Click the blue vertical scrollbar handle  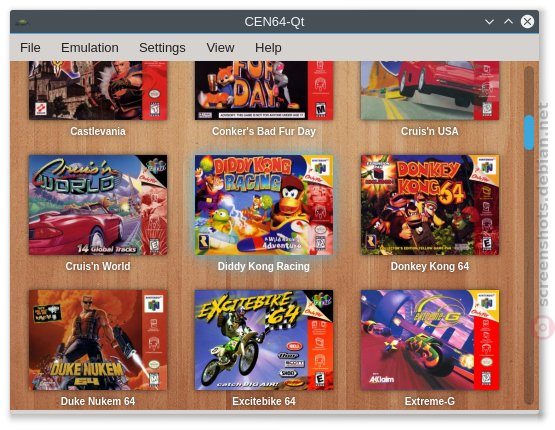pos(529,132)
